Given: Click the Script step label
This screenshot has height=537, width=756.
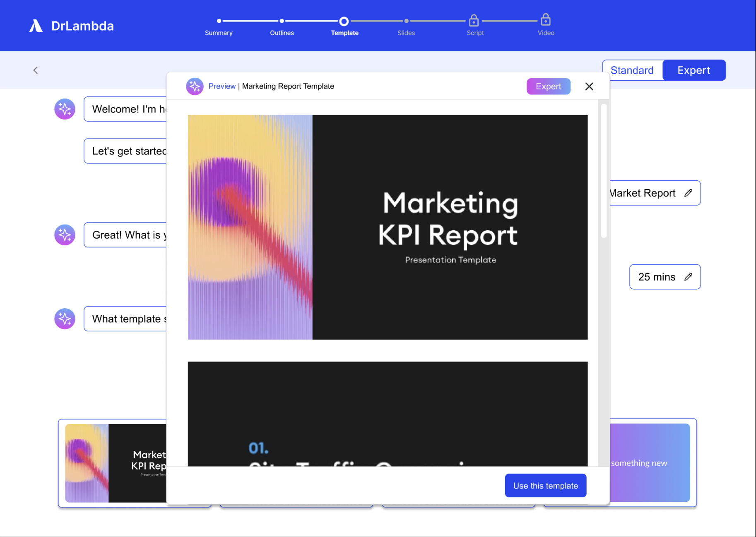Looking at the screenshot, I should click(475, 33).
